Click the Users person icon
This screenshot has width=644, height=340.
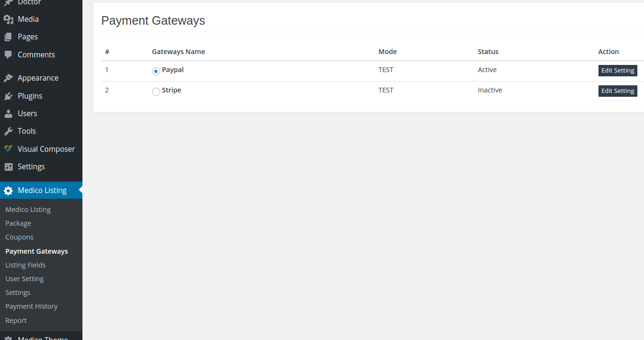(8, 114)
